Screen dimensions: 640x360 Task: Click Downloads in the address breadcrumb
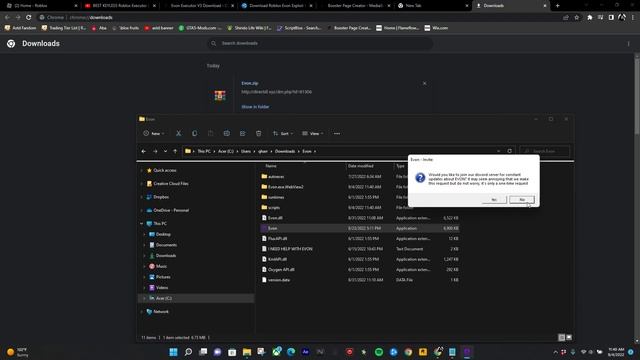coord(285,151)
